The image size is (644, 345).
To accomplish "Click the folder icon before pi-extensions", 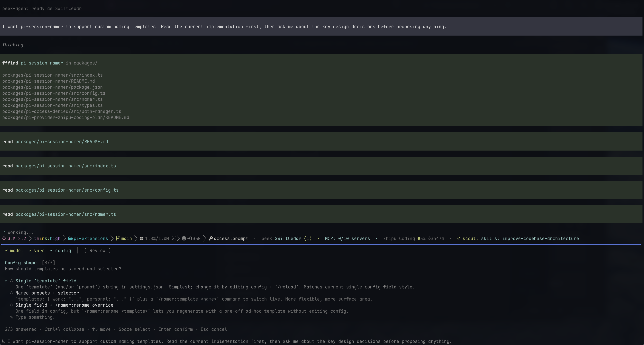I will 70,239.
